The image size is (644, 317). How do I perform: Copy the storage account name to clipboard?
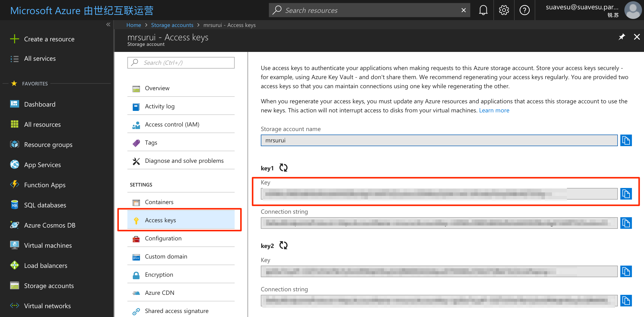point(626,140)
